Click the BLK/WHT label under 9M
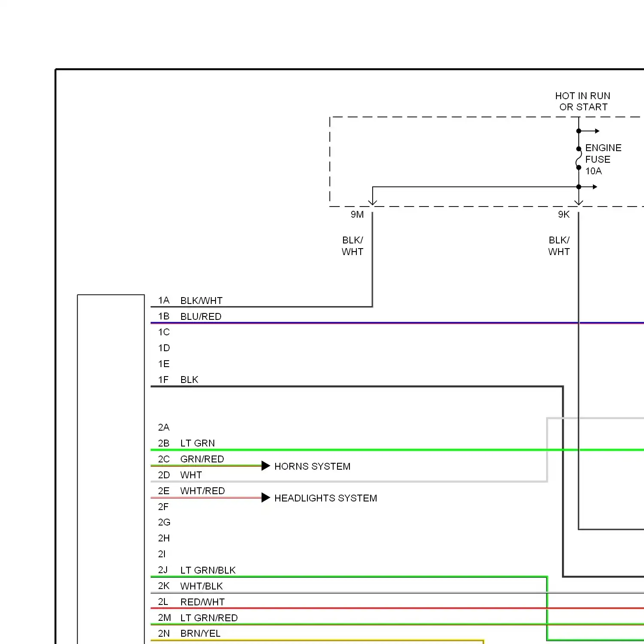 click(x=352, y=246)
